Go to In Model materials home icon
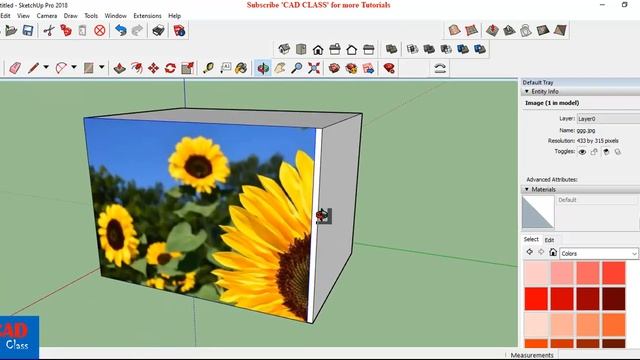Image resolution: width=640 pixels, height=360 pixels. click(553, 252)
